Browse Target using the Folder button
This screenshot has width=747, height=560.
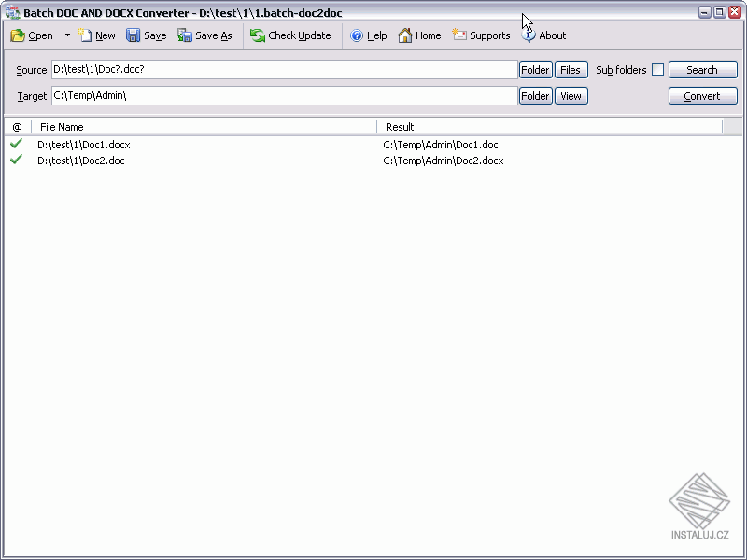(x=535, y=95)
